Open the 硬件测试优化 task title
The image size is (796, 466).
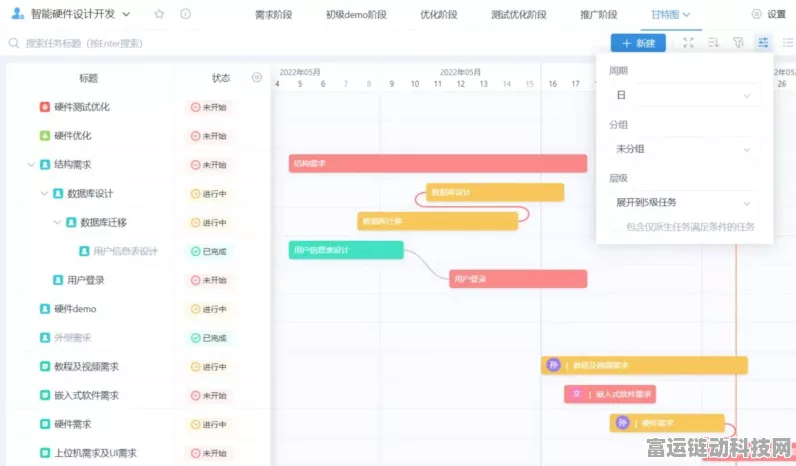point(82,107)
